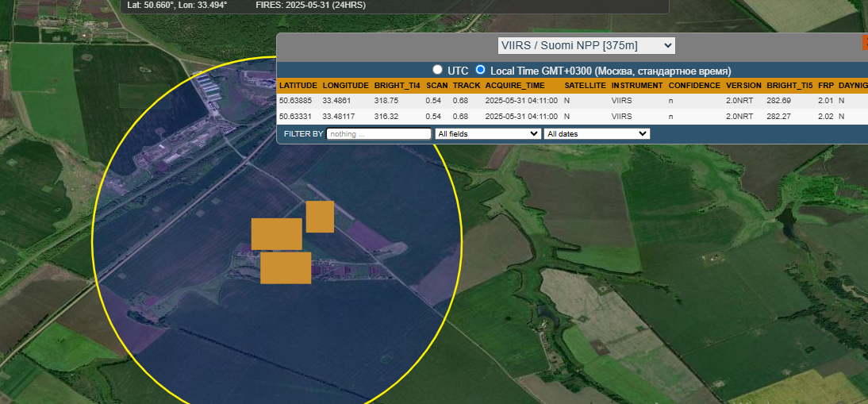Select the UTC time radio button

437,70
